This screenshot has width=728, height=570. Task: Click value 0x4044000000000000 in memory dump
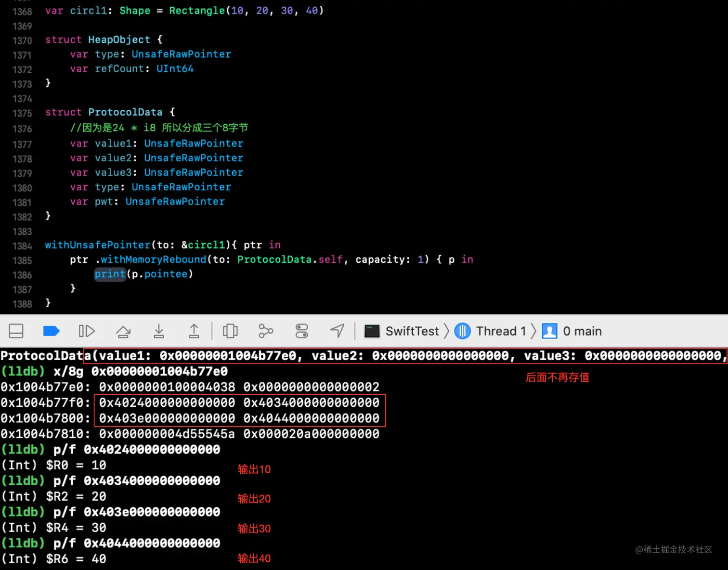[x=311, y=418]
